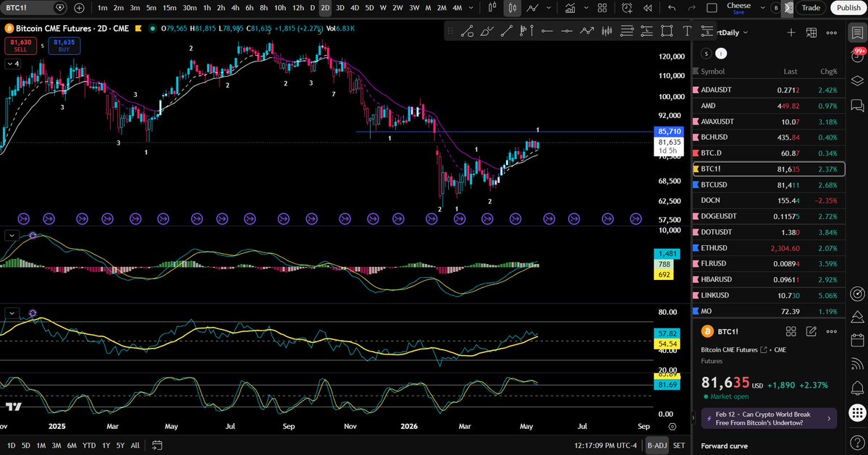Viewport: 868px width, 455px height.
Task: Switch timeframe to W
Action: click(383, 8)
